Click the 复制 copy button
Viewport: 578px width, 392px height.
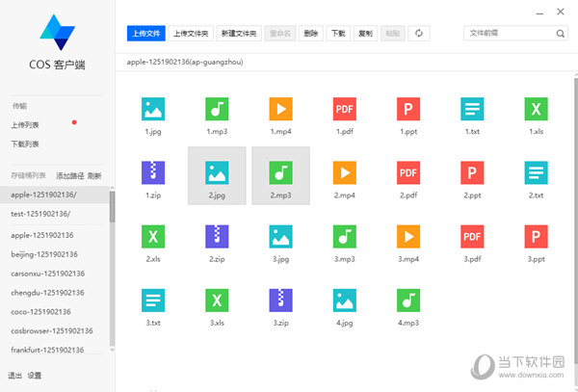point(365,34)
